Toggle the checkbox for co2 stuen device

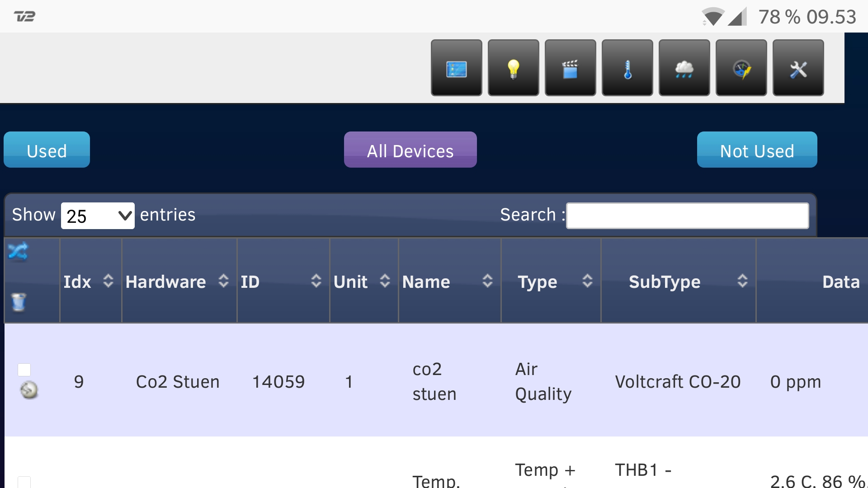tap(24, 370)
